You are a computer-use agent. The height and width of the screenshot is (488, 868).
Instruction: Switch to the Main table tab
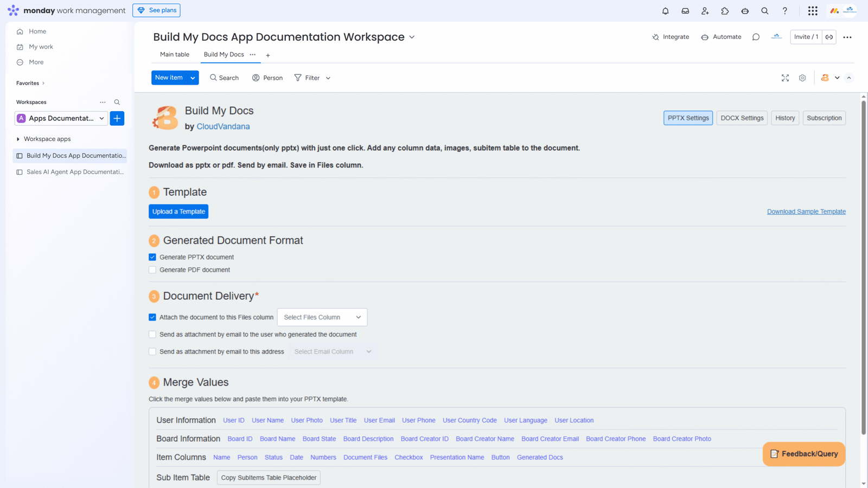(175, 55)
